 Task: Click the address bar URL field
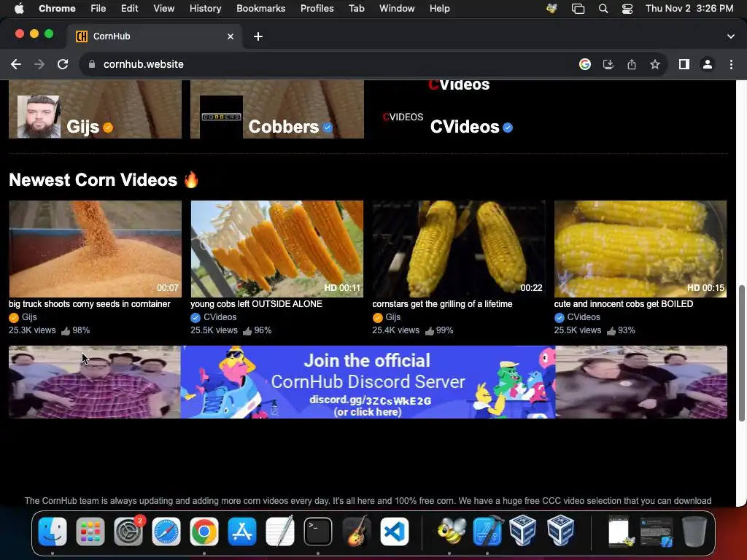333,64
